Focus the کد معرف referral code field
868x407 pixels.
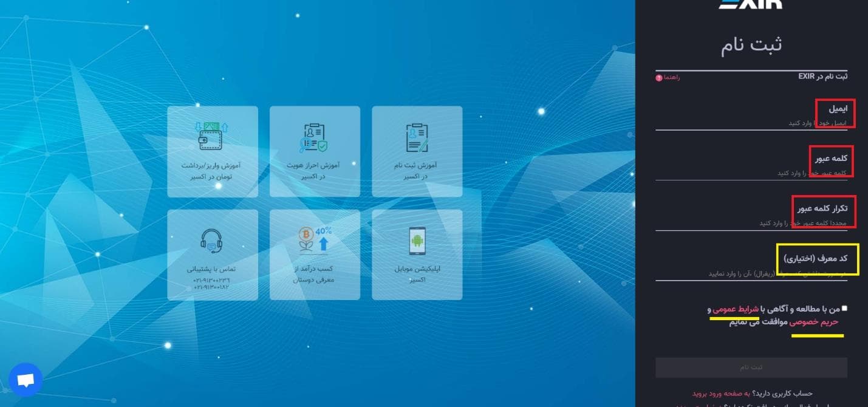tap(751, 273)
